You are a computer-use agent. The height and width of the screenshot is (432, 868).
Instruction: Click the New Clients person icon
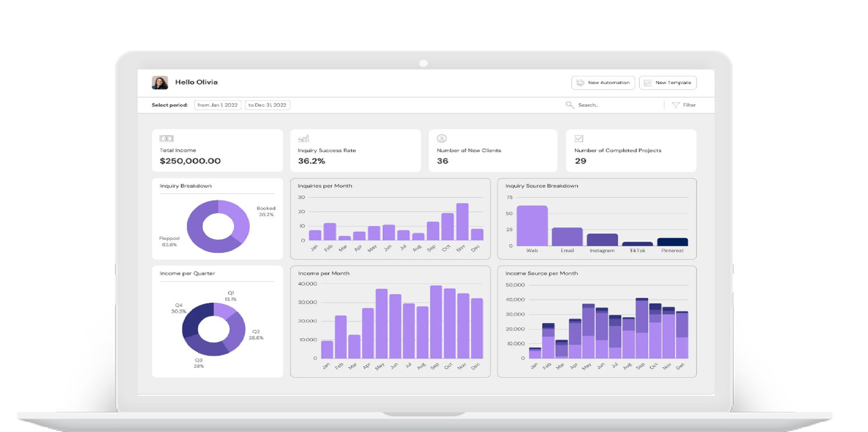(442, 138)
